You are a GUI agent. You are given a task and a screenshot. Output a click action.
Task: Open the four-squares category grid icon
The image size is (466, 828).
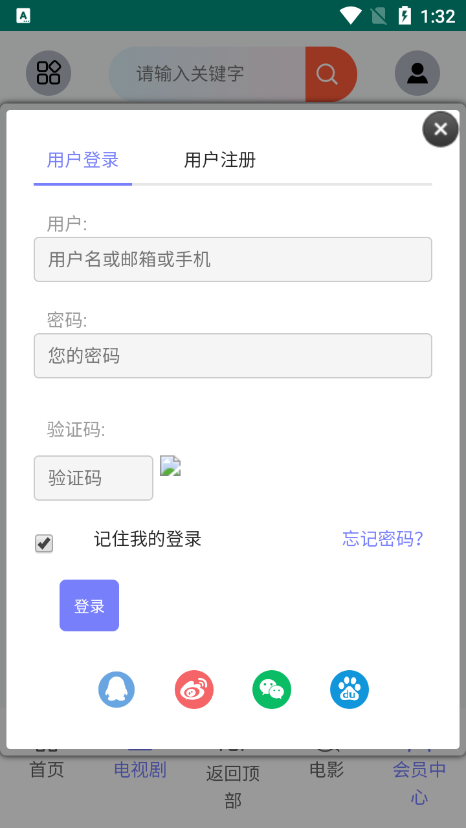49,73
